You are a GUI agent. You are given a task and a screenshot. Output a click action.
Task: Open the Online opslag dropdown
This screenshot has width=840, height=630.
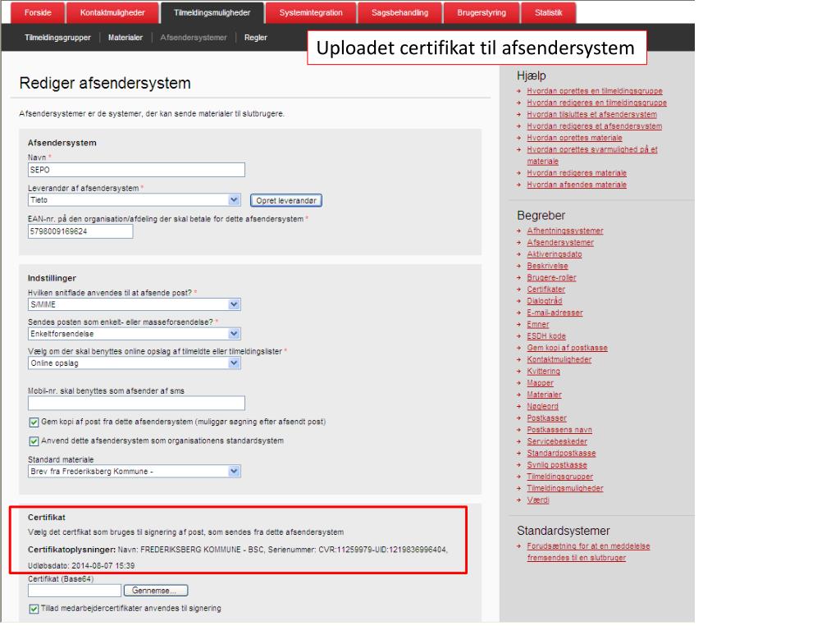coord(135,363)
